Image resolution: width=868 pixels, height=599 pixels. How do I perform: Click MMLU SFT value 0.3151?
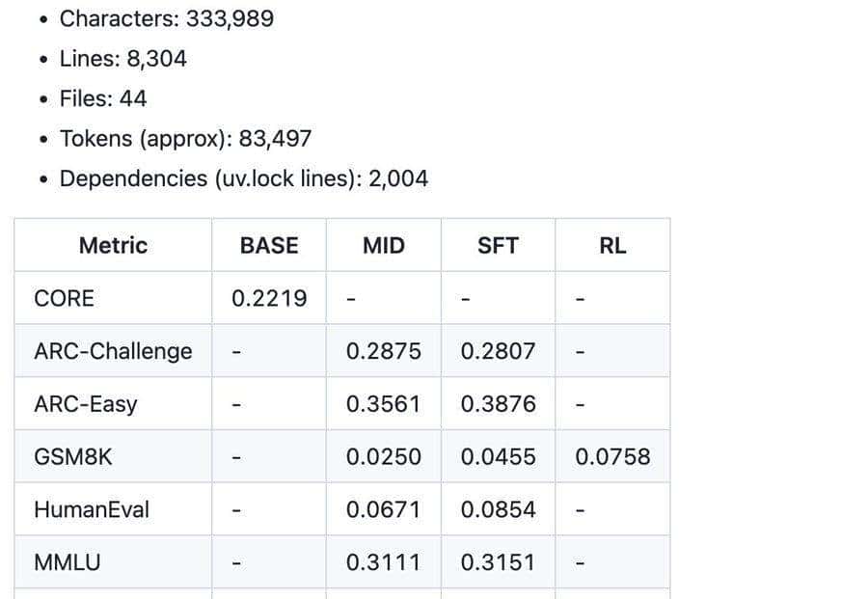coord(498,562)
